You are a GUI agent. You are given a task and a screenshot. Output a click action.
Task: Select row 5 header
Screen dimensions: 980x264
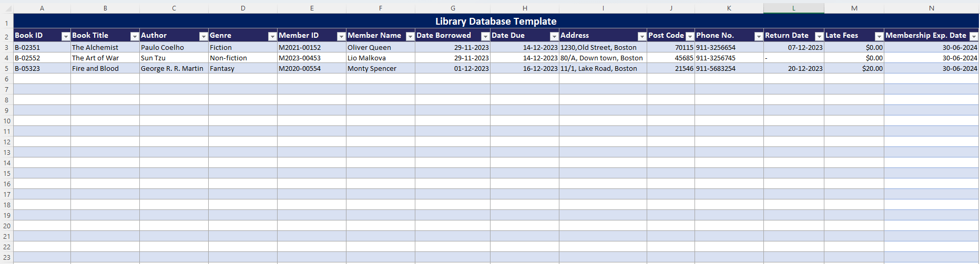[x=7, y=68]
